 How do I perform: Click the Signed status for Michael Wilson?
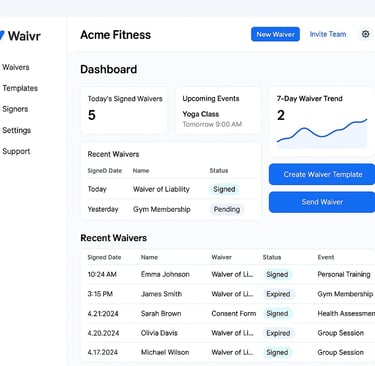[277, 352]
